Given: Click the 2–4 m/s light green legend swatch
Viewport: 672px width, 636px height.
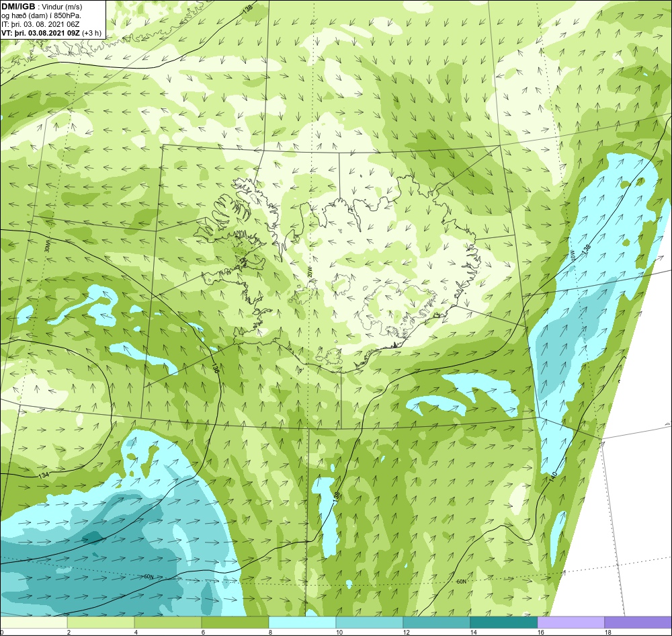Looking at the screenshot, I should coord(101,622).
